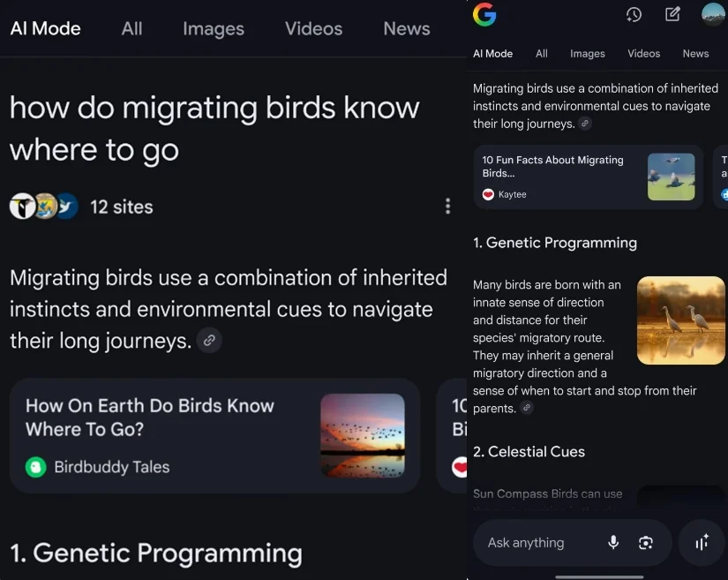
Task: Select AI Mode tab in right phone panel
Action: click(x=492, y=53)
